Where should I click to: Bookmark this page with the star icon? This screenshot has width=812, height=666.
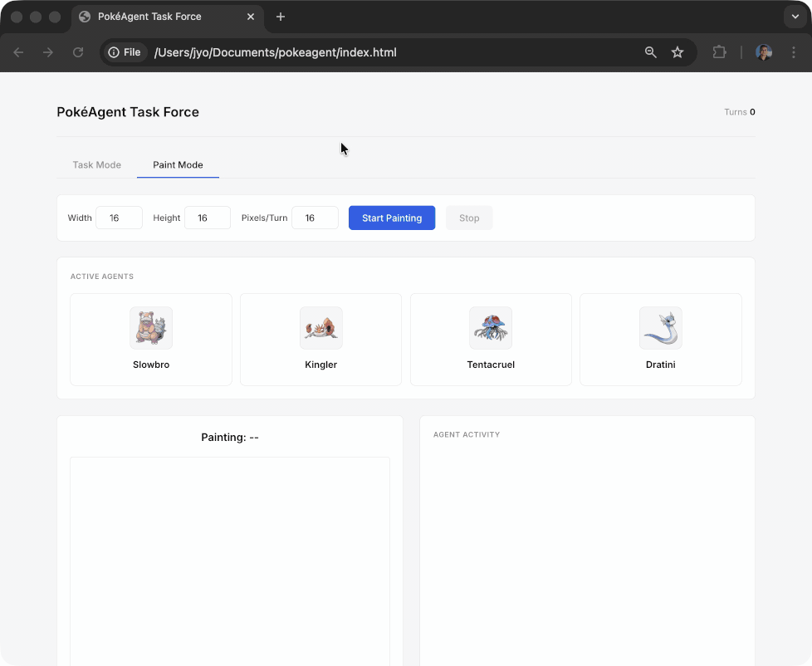pos(677,52)
